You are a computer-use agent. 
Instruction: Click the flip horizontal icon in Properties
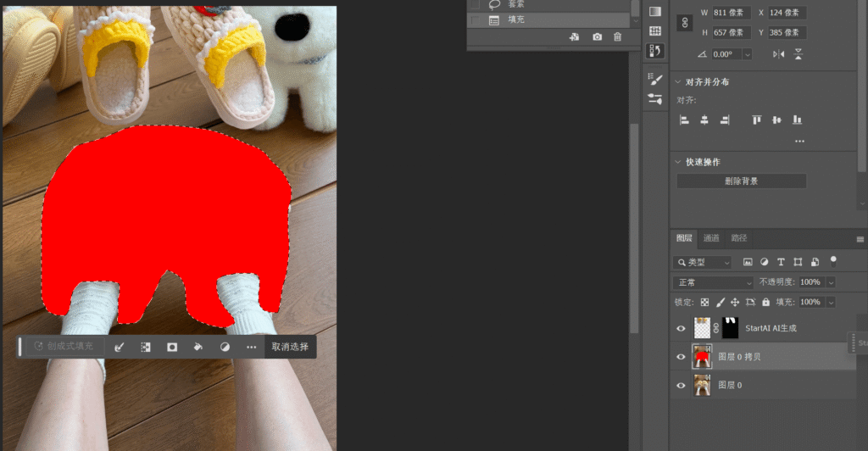(x=779, y=54)
